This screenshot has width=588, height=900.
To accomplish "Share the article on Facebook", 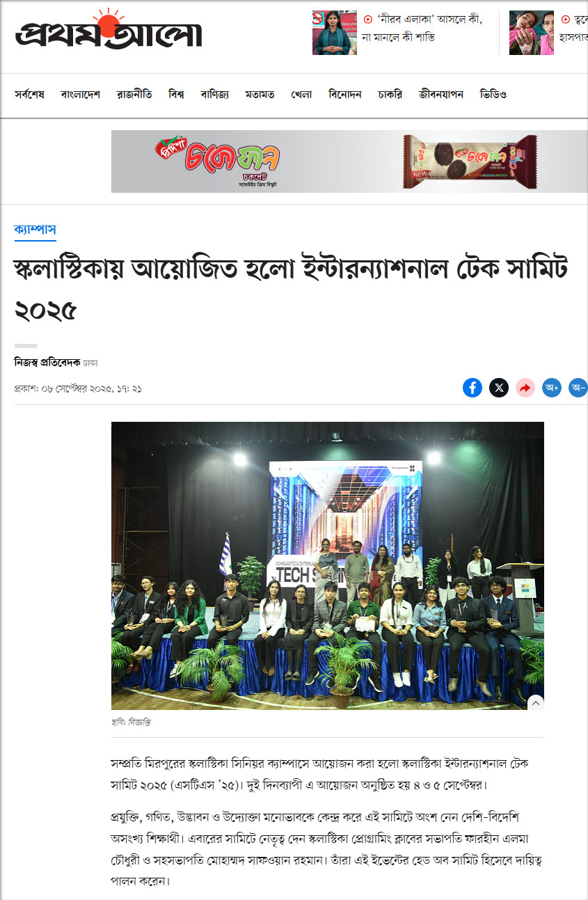I will (472, 388).
